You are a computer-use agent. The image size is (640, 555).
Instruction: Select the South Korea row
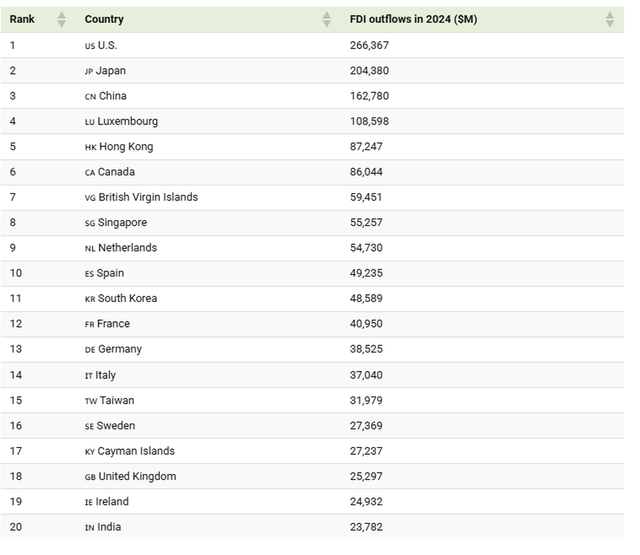[x=312, y=298]
